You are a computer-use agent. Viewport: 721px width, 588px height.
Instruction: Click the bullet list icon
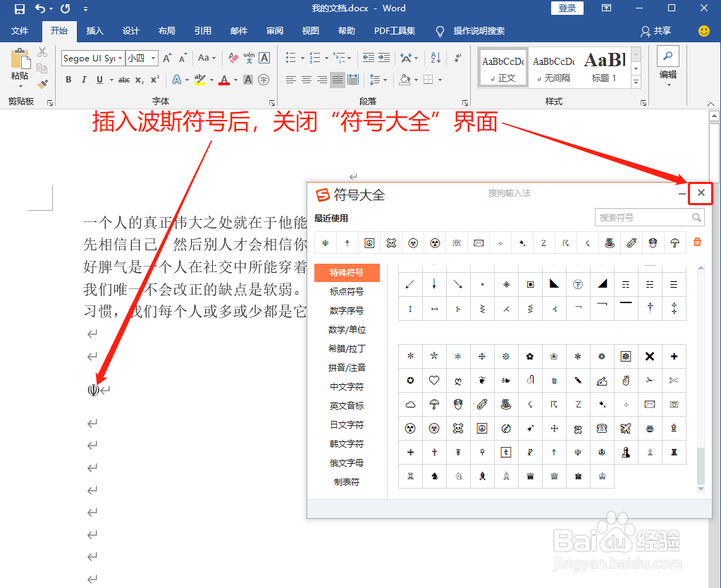290,58
